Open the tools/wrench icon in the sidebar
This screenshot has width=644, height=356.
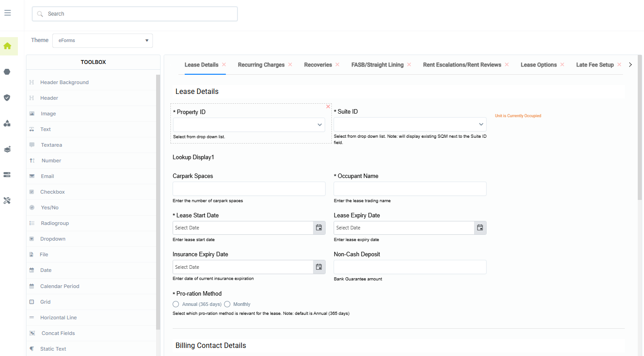click(x=7, y=200)
